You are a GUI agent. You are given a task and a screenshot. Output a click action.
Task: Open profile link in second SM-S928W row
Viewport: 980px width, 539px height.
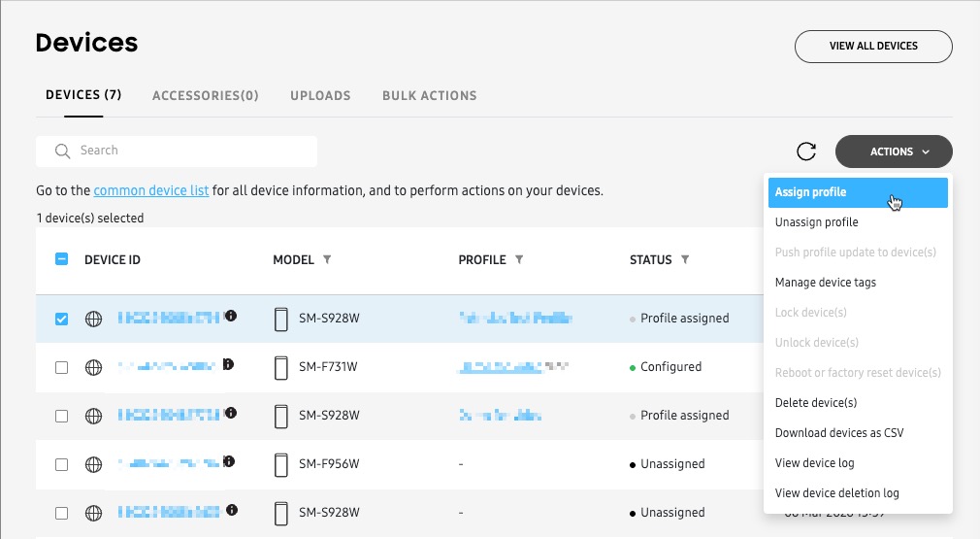[500, 416]
